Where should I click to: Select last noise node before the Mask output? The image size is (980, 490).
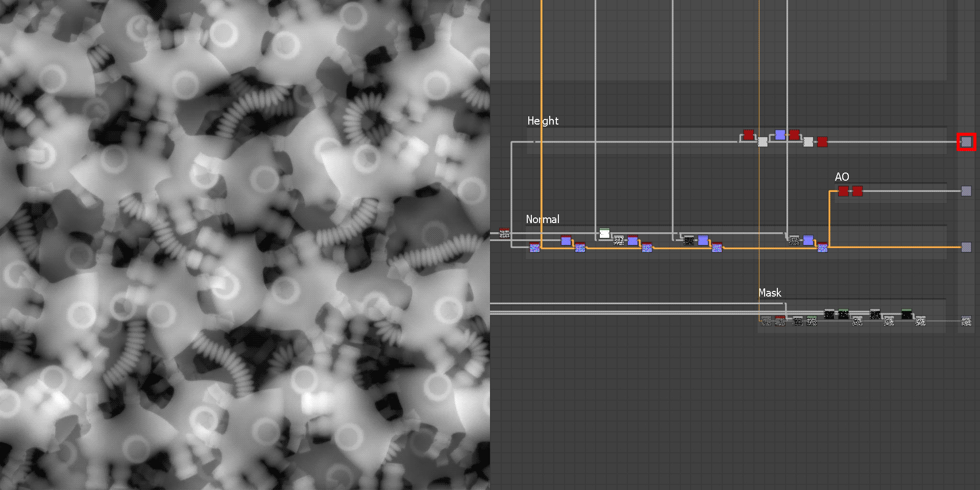921,321
